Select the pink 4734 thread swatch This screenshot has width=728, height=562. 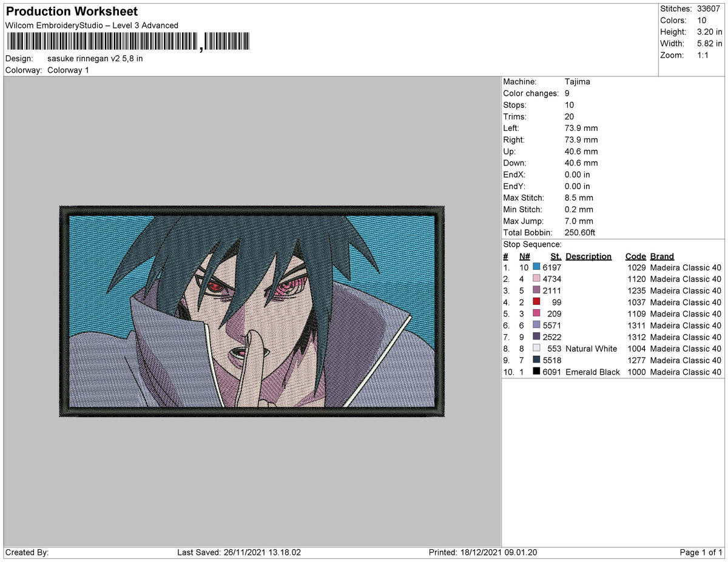(538, 279)
